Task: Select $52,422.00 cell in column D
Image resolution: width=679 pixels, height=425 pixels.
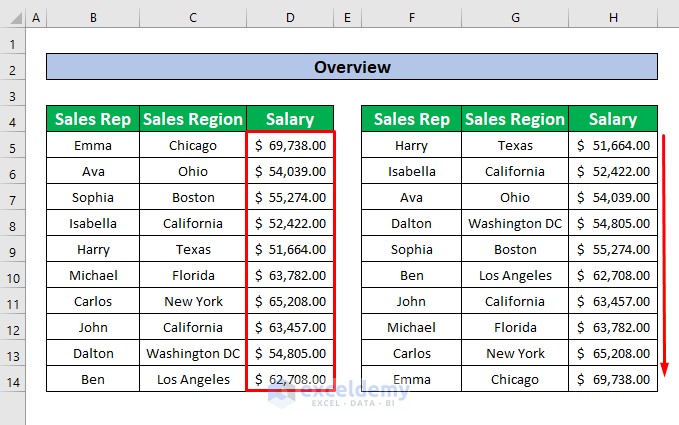Action: point(290,223)
